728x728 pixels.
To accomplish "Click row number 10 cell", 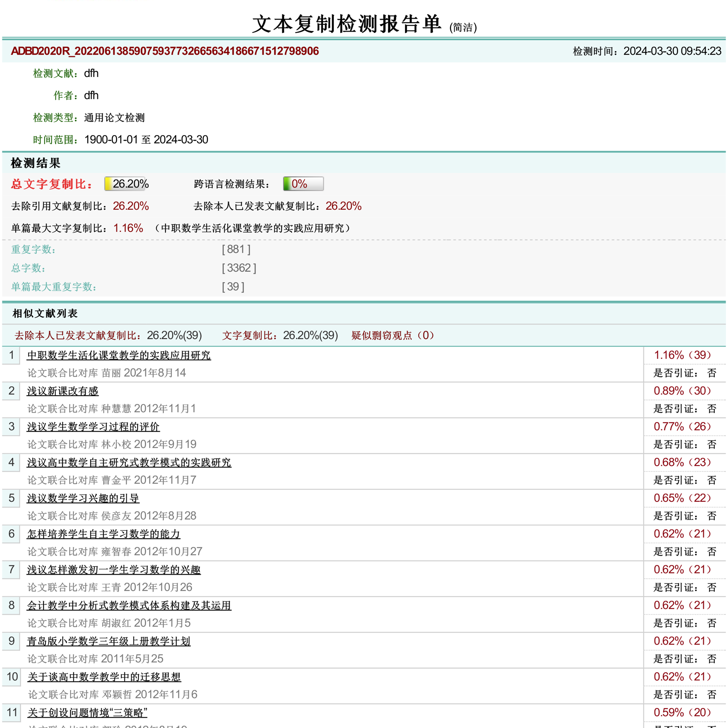I will pyautogui.click(x=11, y=677).
